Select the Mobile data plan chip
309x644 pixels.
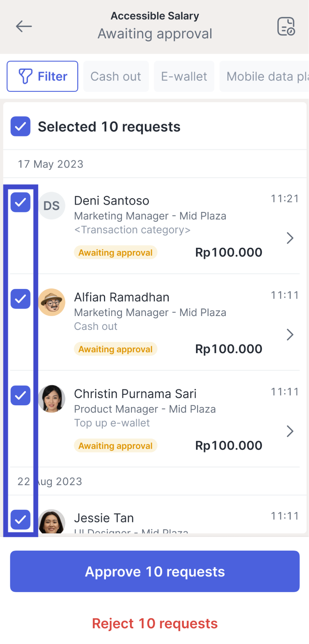click(x=265, y=76)
